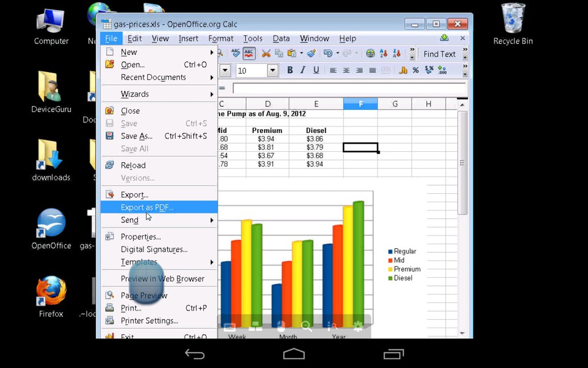The height and width of the screenshot is (368, 588).
Task: Select the Format Paintbrush icon
Action: pyautogui.click(x=311, y=53)
